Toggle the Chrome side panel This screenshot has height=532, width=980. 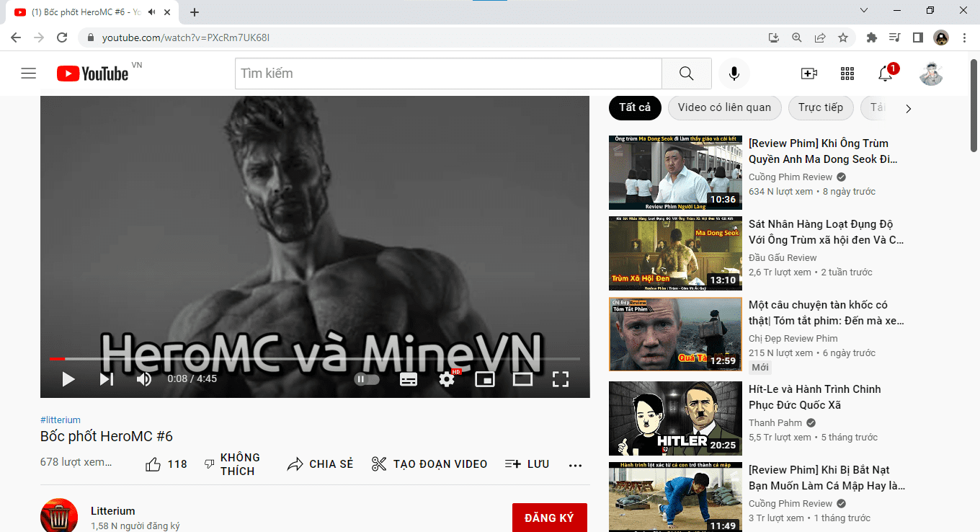918,37
